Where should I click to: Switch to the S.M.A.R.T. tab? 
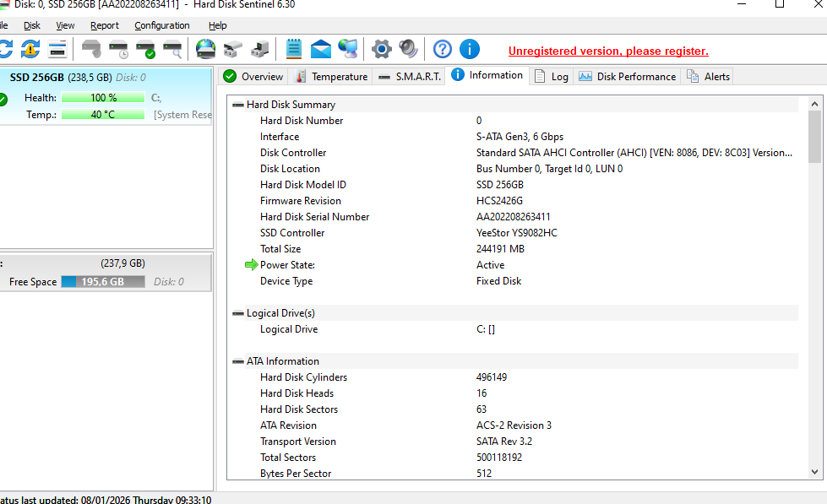coord(409,76)
